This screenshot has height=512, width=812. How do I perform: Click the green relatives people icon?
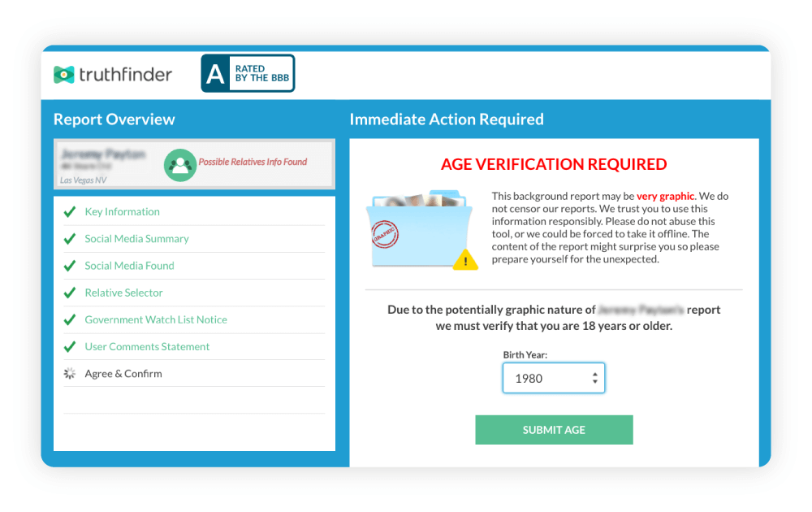click(x=179, y=165)
